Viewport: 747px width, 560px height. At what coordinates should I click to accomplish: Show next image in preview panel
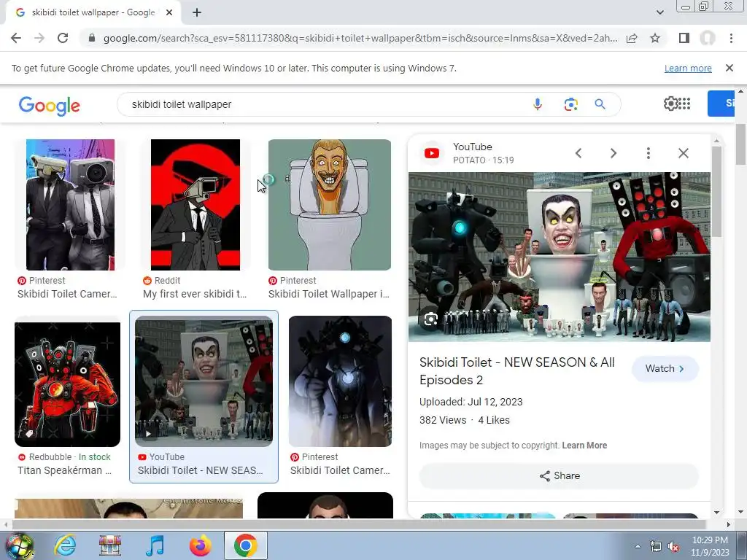click(x=613, y=153)
